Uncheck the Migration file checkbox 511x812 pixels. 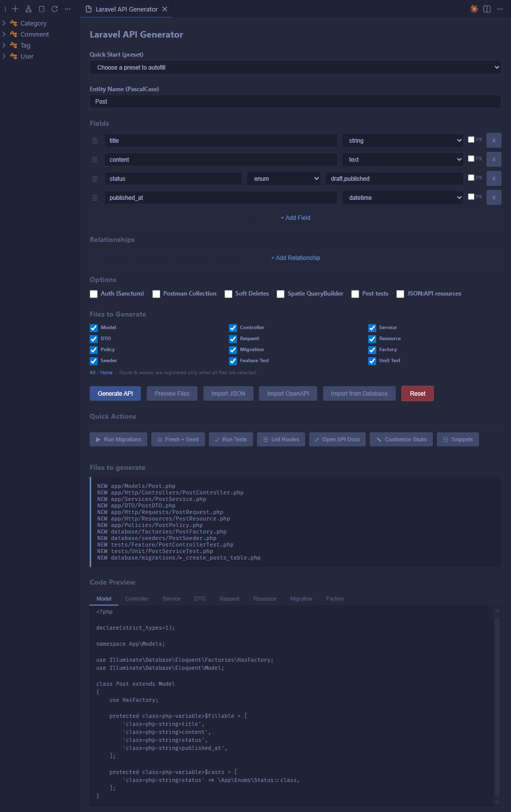coord(233,350)
